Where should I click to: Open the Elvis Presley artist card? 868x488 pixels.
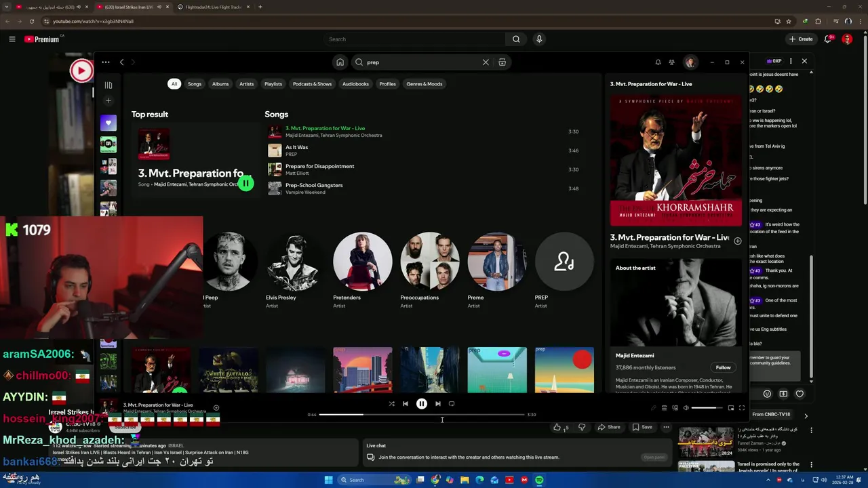[x=294, y=270]
